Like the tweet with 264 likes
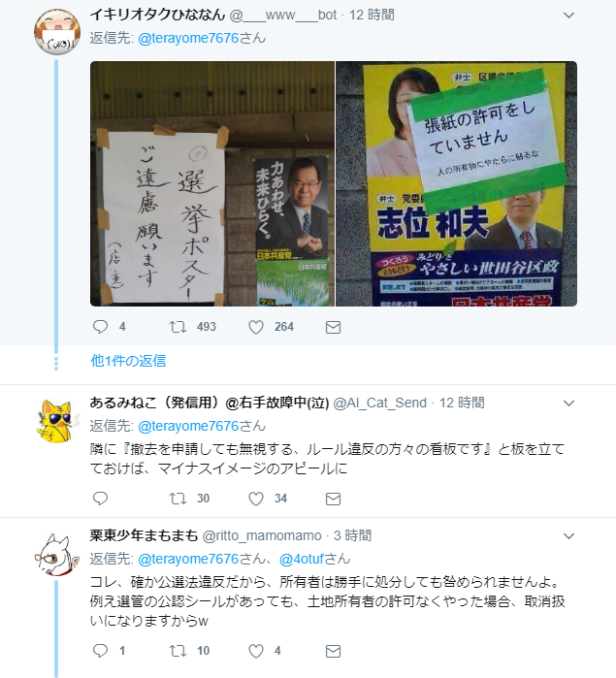This screenshot has height=678, width=616. (256, 327)
